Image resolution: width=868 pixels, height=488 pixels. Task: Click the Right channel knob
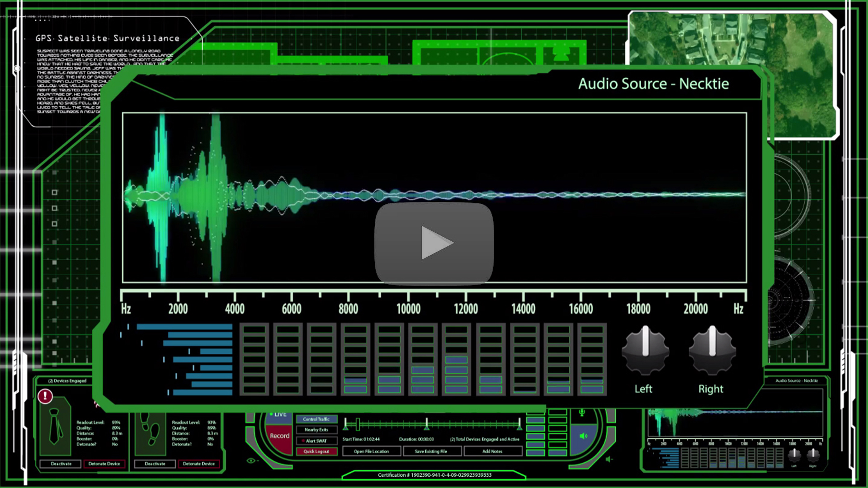point(712,351)
